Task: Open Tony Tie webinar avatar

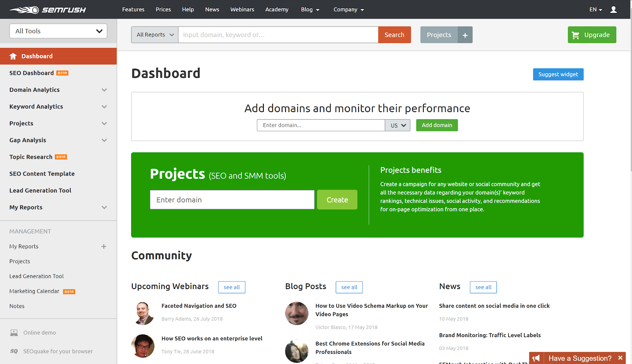Action: coord(143,346)
